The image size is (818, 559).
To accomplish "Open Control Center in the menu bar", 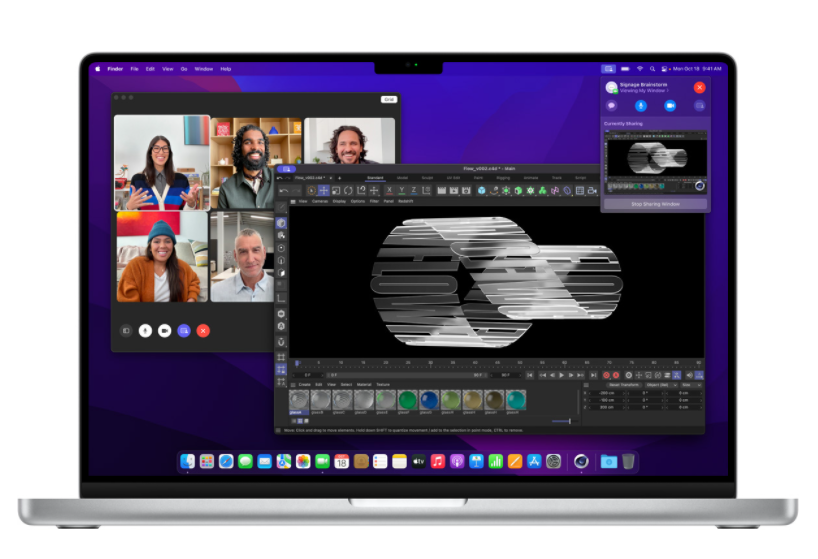I will (x=664, y=69).
